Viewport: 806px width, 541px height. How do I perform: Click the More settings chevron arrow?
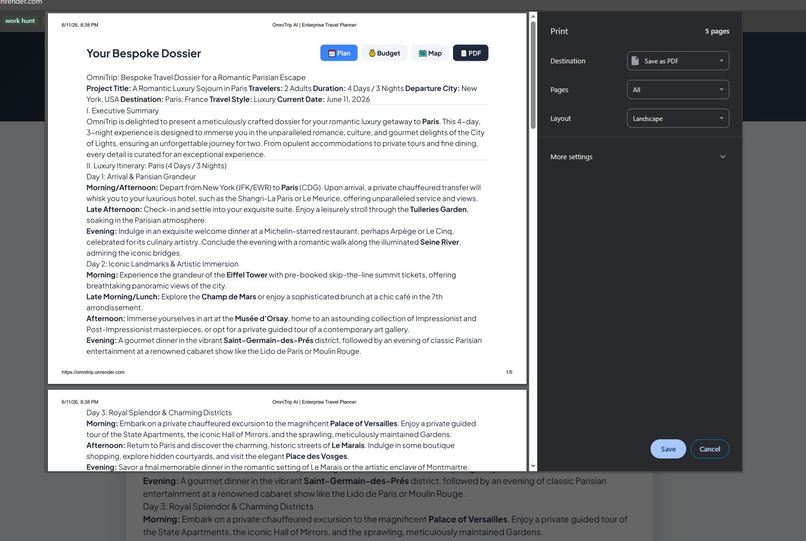pos(722,157)
